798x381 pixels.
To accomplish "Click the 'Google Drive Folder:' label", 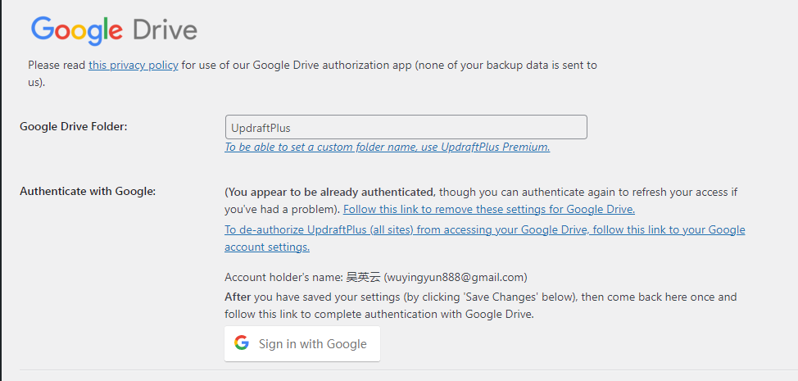I will point(73,126).
